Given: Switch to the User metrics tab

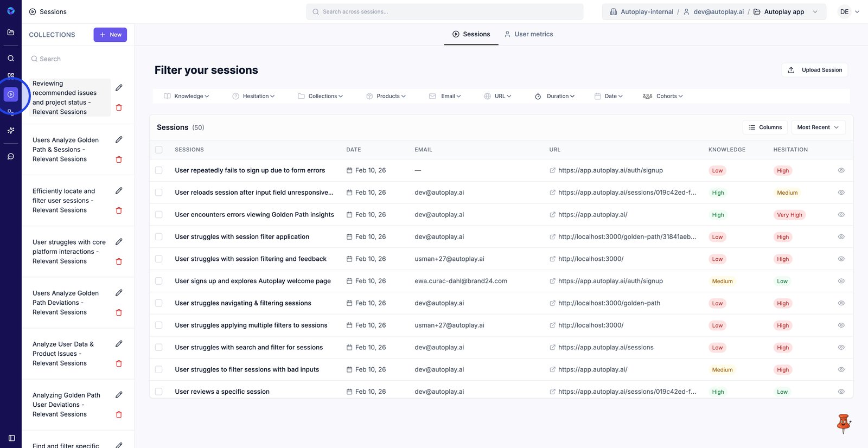Looking at the screenshot, I should click(x=528, y=34).
